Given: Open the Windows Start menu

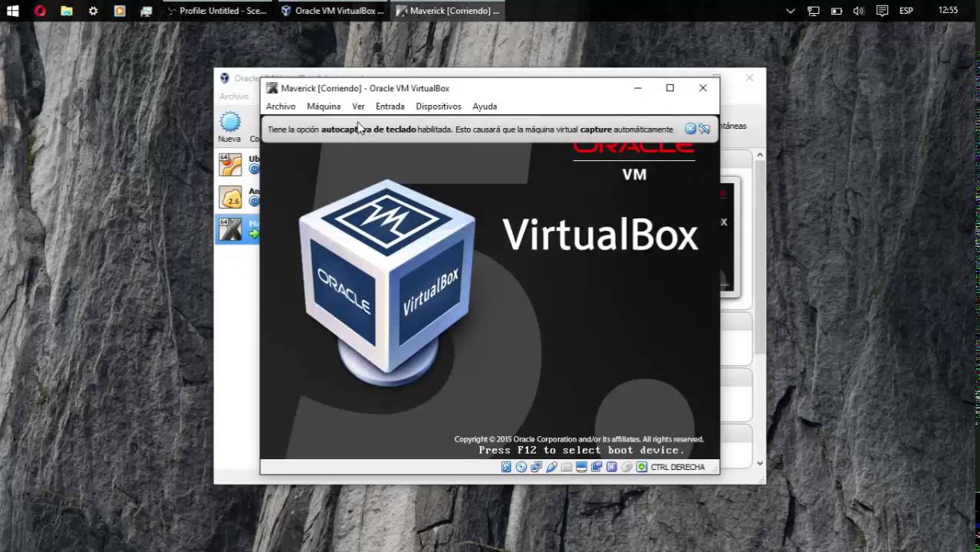Looking at the screenshot, I should coord(12,11).
